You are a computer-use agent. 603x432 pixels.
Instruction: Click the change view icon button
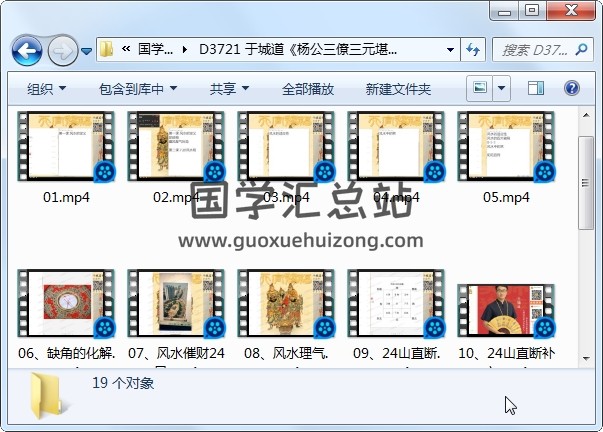(481, 88)
